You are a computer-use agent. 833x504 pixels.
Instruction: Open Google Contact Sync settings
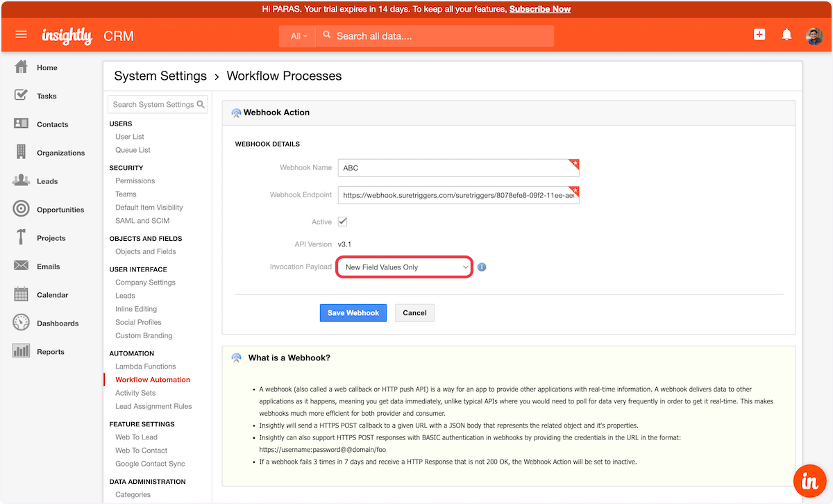pos(150,464)
